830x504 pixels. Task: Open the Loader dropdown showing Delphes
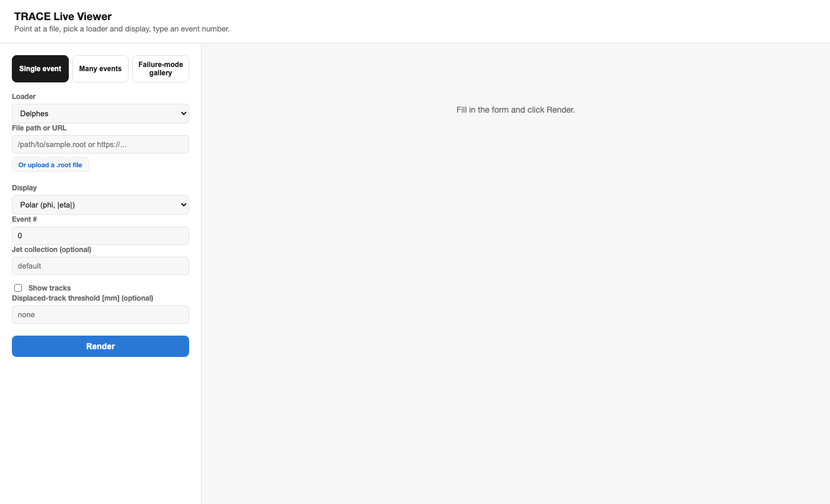[100, 113]
